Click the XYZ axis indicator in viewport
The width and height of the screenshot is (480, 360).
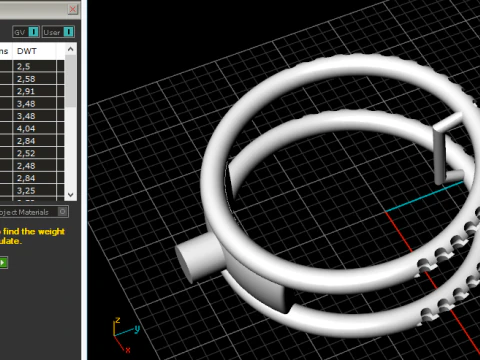[x=126, y=335]
